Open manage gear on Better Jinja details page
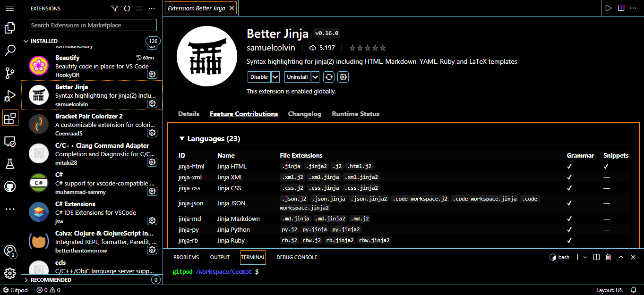The height and width of the screenshot is (295, 644). pyautogui.click(x=343, y=77)
